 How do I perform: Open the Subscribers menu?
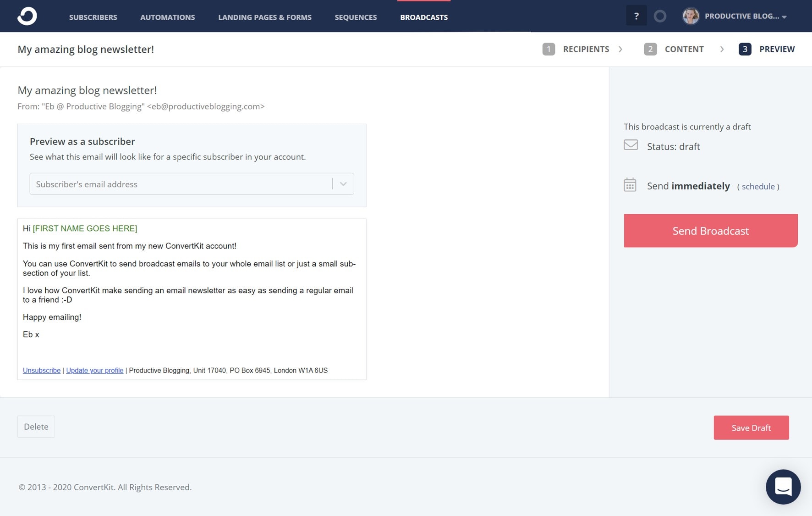click(x=93, y=17)
